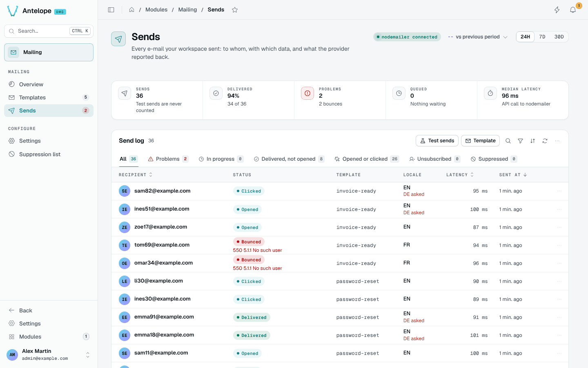Viewport: 588px width, 368px height.
Task: Click the nodemailer connected status badge
Action: [x=407, y=37]
